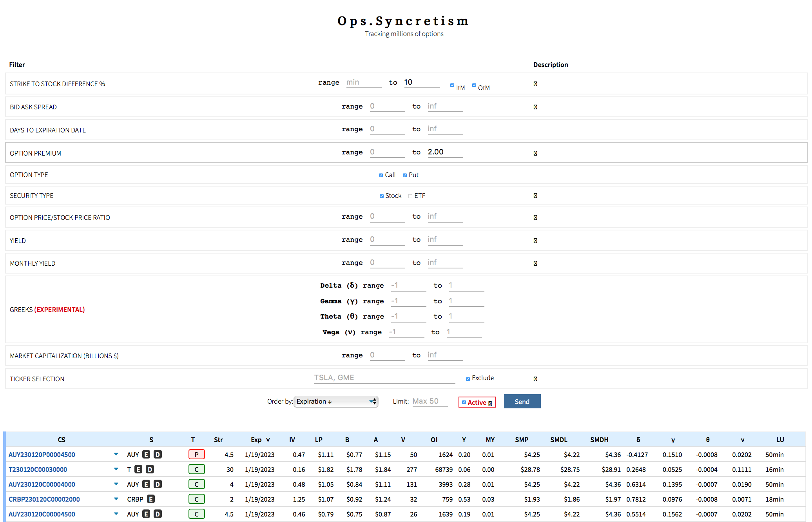Click the D badge in the AUY230120P00004500 row
Screen dimensions: 812x522
158,455
